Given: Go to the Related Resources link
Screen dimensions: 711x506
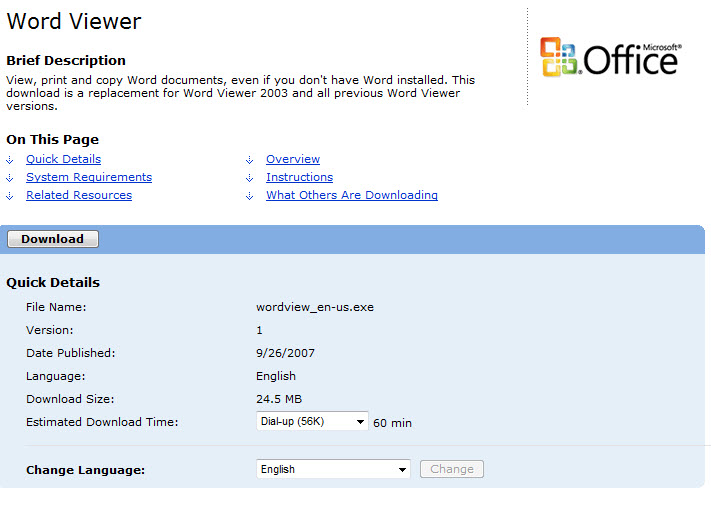Looking at the screenshot, I should tap(79, 195).
